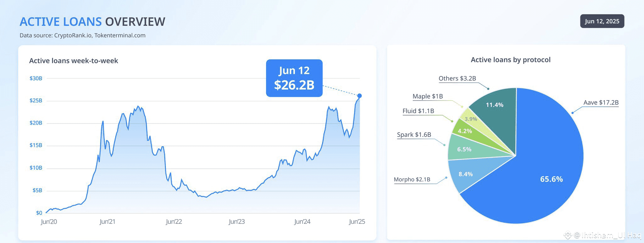Select the Spark 6.5% pie slice
Screen dimensions: 644x243
(464, 149)
